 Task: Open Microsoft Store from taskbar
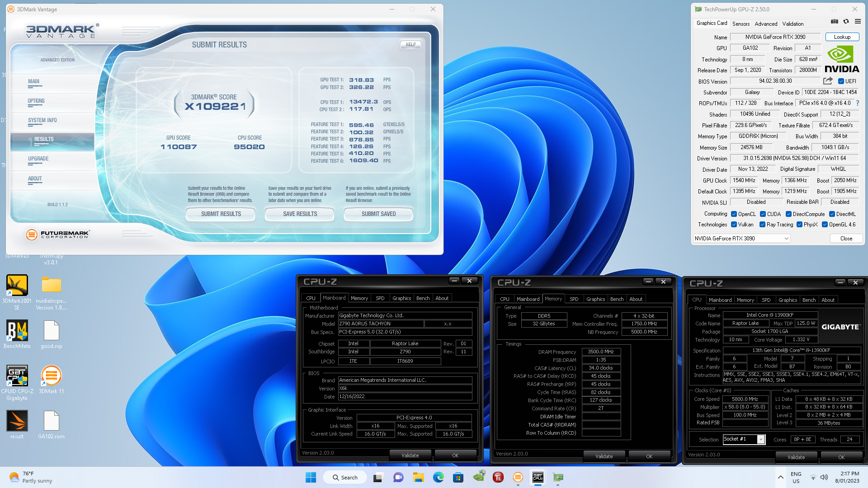coord(458,477)
